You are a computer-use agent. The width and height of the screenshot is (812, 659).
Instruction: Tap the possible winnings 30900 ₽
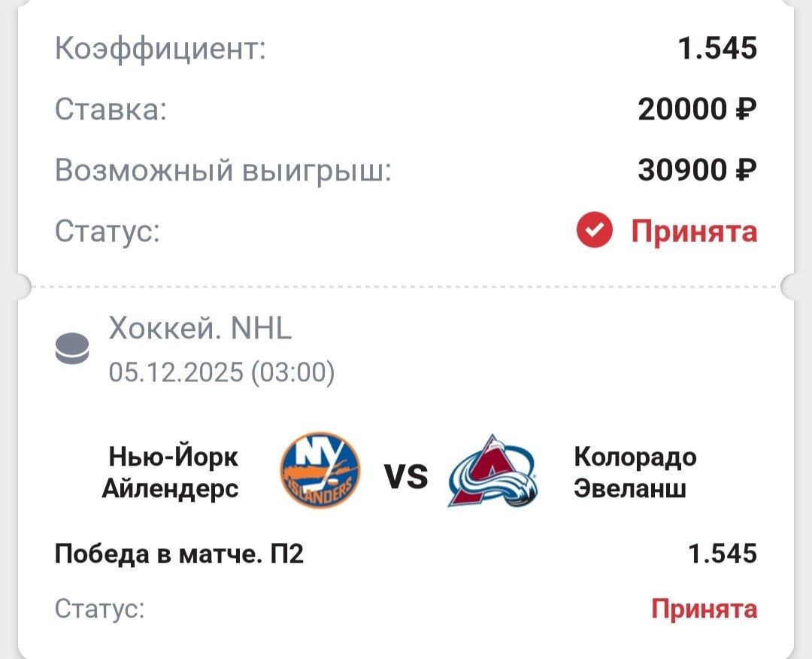(697, 171)
